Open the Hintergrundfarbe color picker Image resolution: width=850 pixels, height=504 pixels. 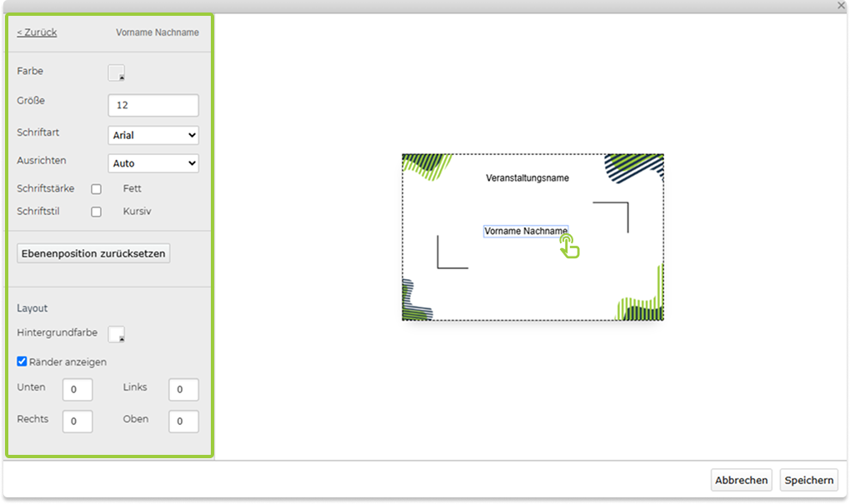coord(116,334)
